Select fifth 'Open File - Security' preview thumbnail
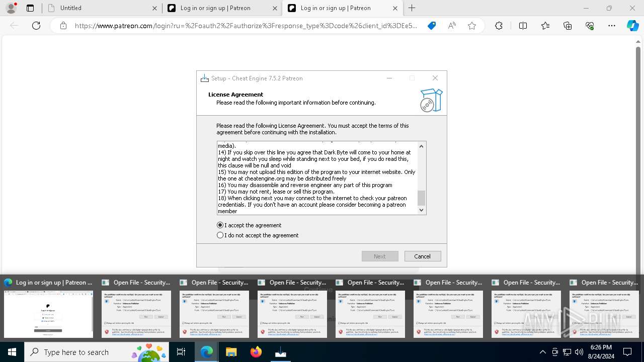Screen dimensions: 644x362 pyautogui.click(x=448, y=309)
